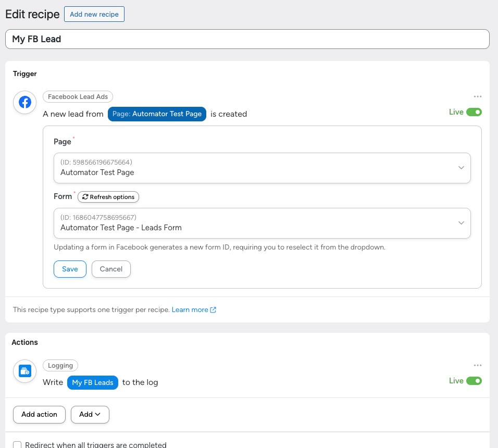The height and width of the screenshot is (448, 498).
Task: Click the Add action button
Action: tap(39, 415)
